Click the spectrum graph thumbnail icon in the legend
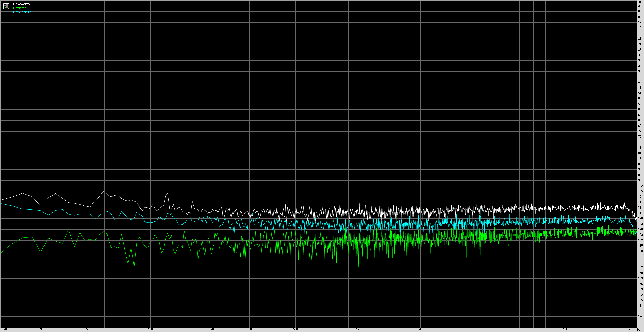The width and height of the screenshot is (644, 332). click(6, 6)
